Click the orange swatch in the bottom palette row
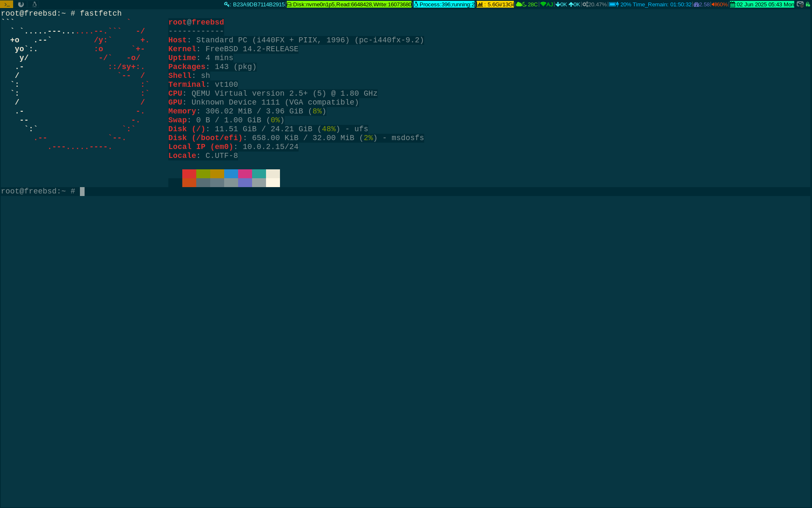 pyautogui.click(x=189, y=182)
